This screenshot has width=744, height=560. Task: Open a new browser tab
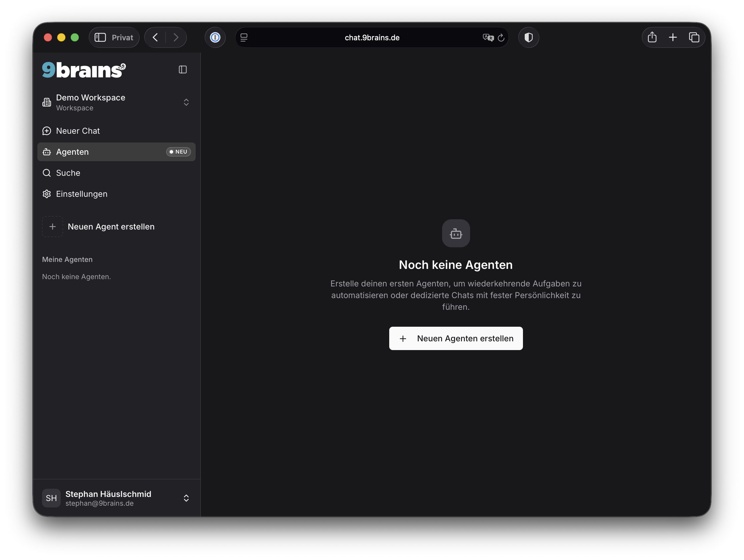(x=673, y=37)
